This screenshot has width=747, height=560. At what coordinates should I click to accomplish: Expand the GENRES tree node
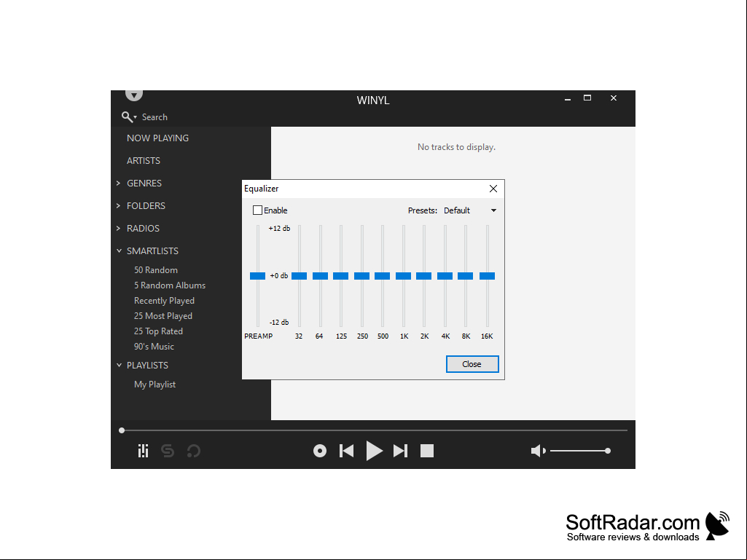pos(118,183)
